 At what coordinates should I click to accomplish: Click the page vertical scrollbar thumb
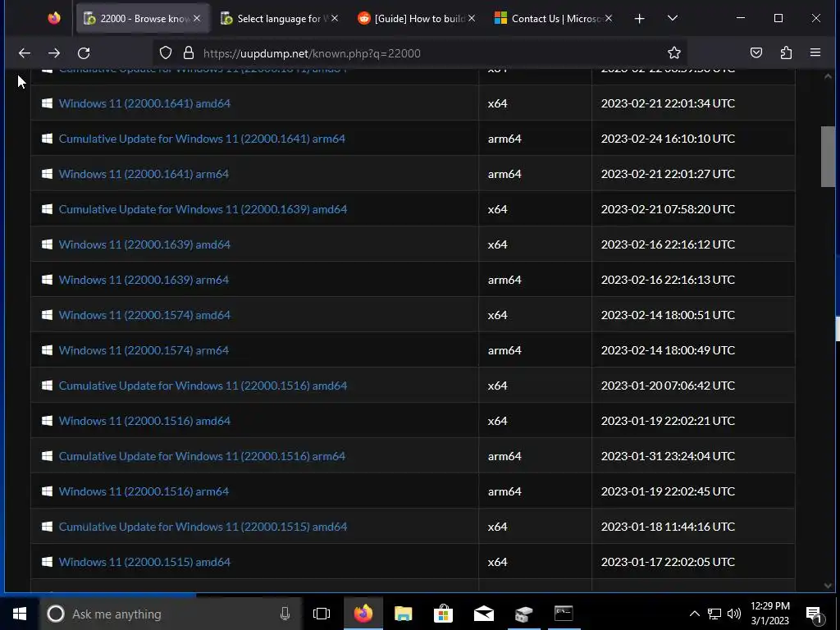tap(828, 157)
